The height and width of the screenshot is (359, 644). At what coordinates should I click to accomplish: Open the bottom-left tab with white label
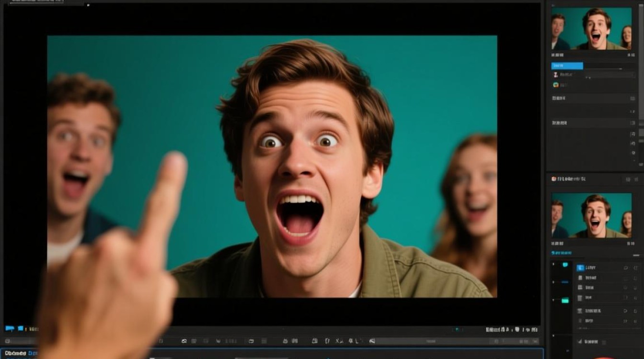point(15,353)
